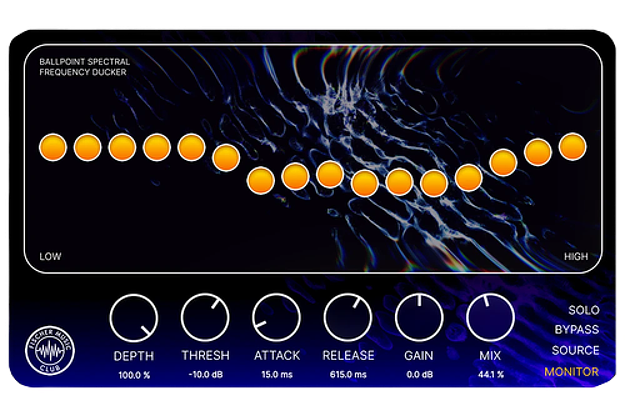The image size is (625, 416).
Task: Toggle the highlighted MONITOR option
Action: tap(572, 372)
